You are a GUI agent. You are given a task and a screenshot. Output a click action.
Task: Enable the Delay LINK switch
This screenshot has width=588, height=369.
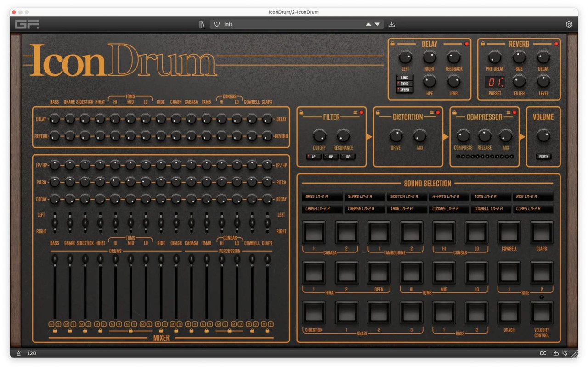coord(404,78)
